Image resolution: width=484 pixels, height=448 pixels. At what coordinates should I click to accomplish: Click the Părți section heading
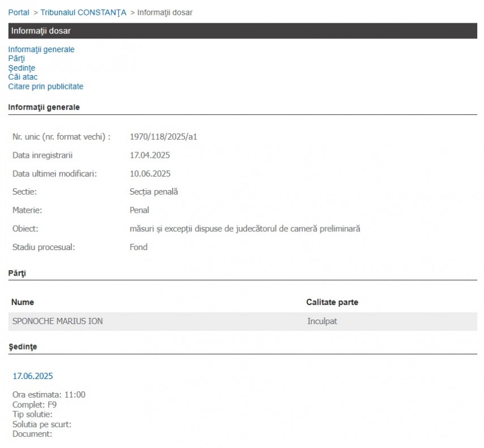(17, 273)
